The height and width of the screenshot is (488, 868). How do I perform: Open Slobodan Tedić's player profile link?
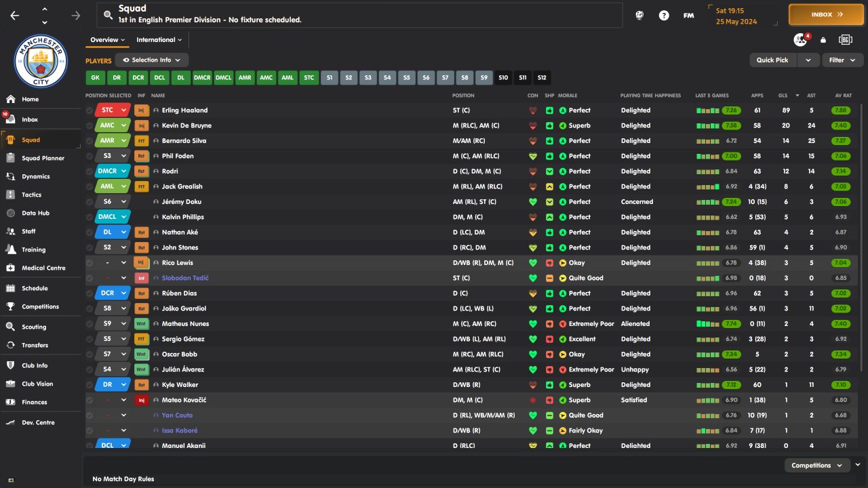[x=185, y=278]
